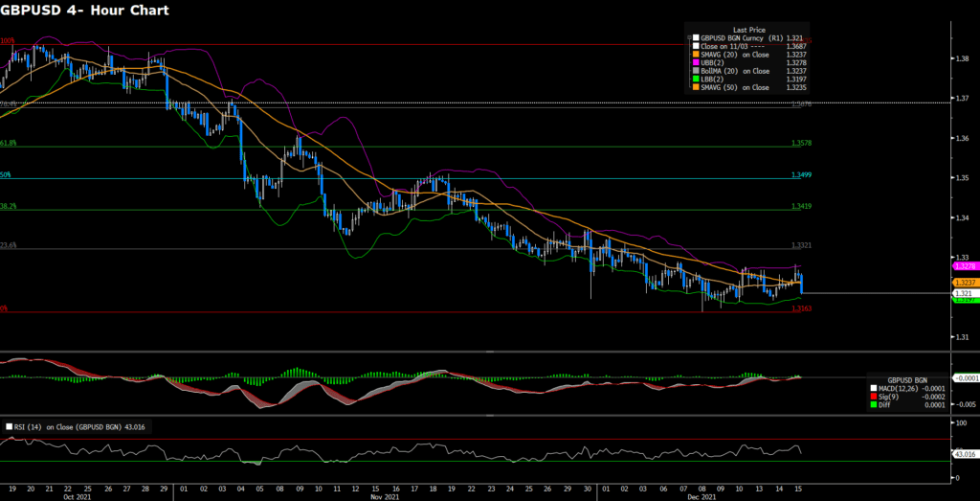Click the 100 RSI axis tick
The image size is (980, 501).
coord(959,423)
